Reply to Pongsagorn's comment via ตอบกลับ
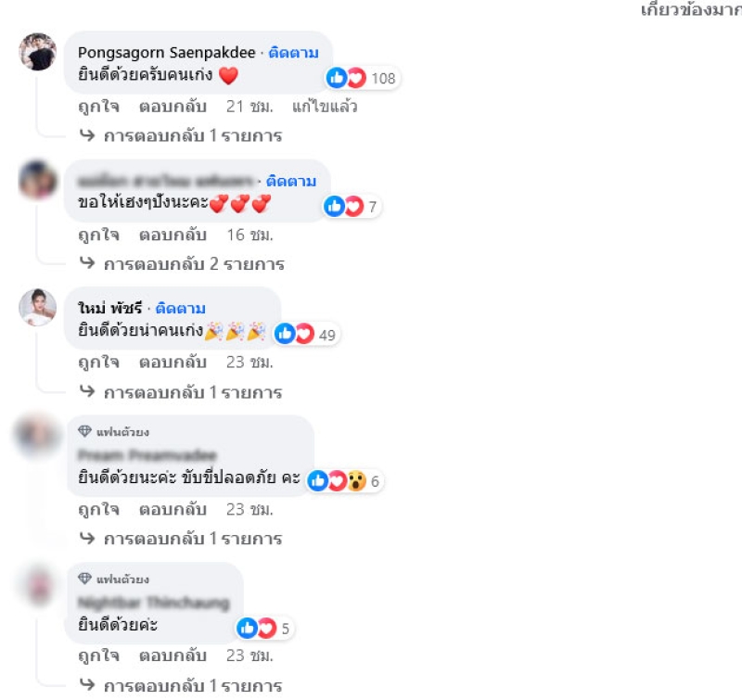This screenshot has height=700, width=742. [x=173, y=107]
